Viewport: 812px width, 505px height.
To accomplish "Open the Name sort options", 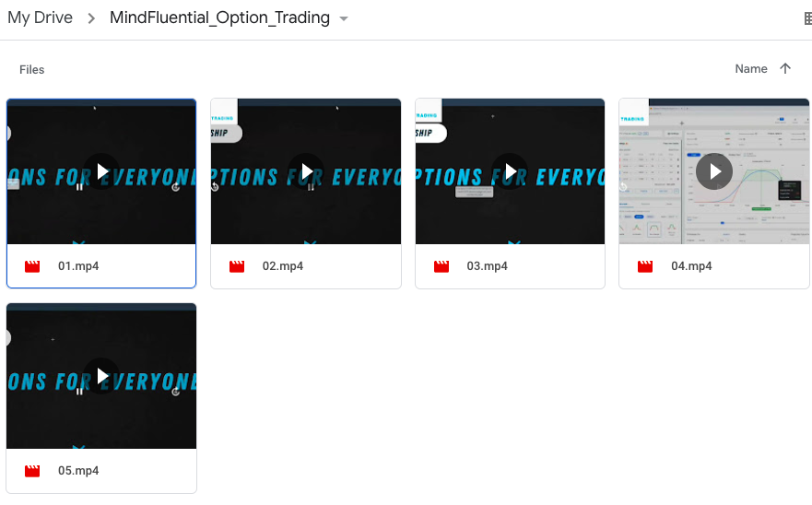I will pyautogui.click(x=750, y=68).
